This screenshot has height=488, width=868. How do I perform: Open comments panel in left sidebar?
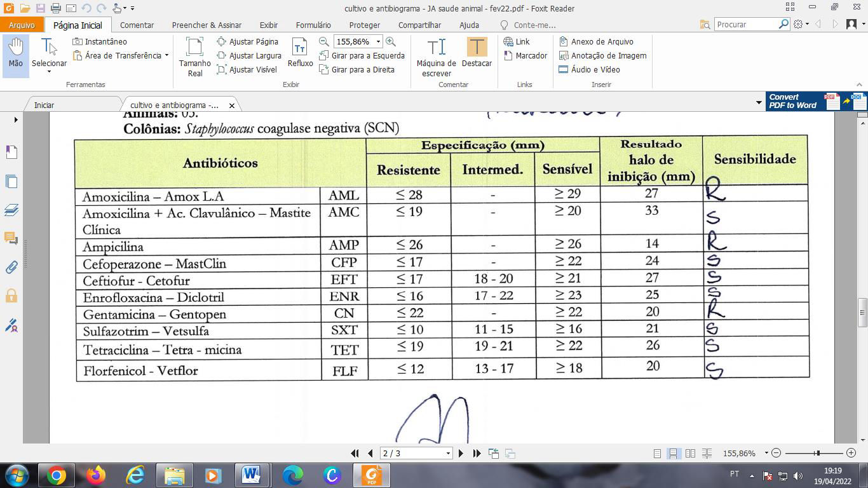click(11, 238)
